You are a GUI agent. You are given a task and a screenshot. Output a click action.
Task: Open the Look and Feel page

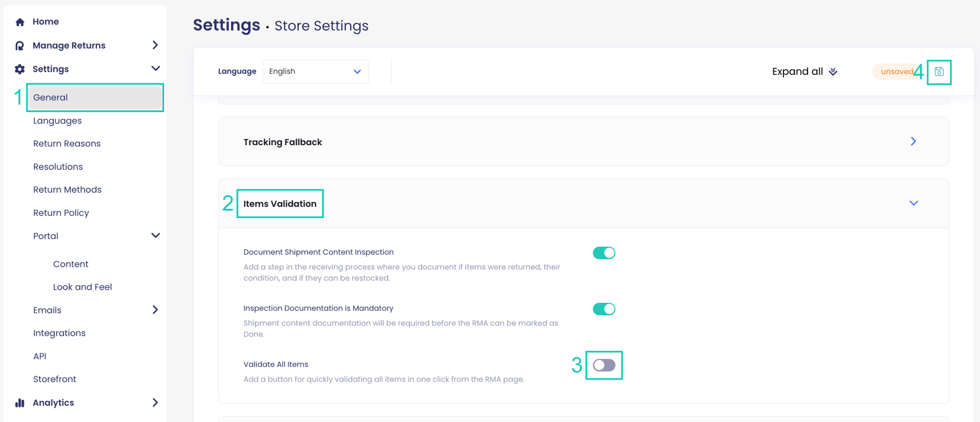82,287
